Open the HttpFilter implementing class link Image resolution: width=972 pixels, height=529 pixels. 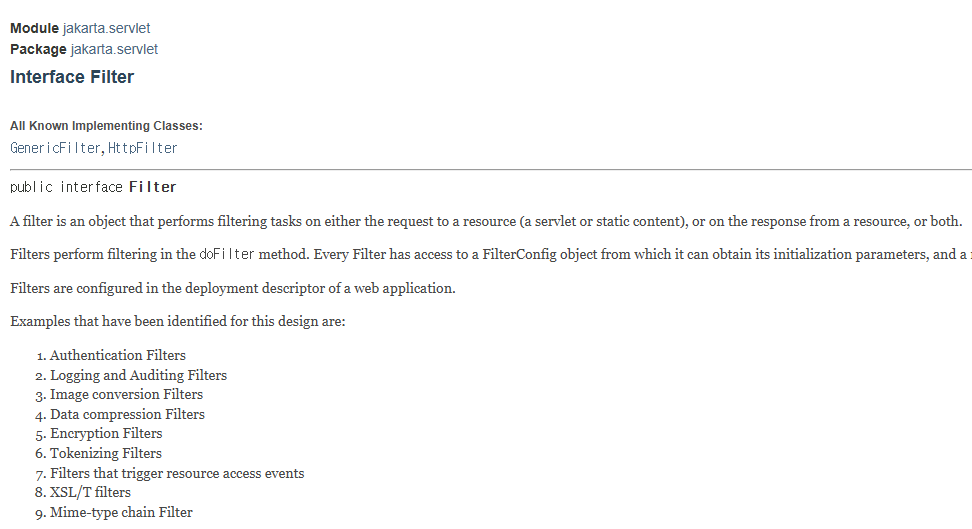[x=143, y=148]
